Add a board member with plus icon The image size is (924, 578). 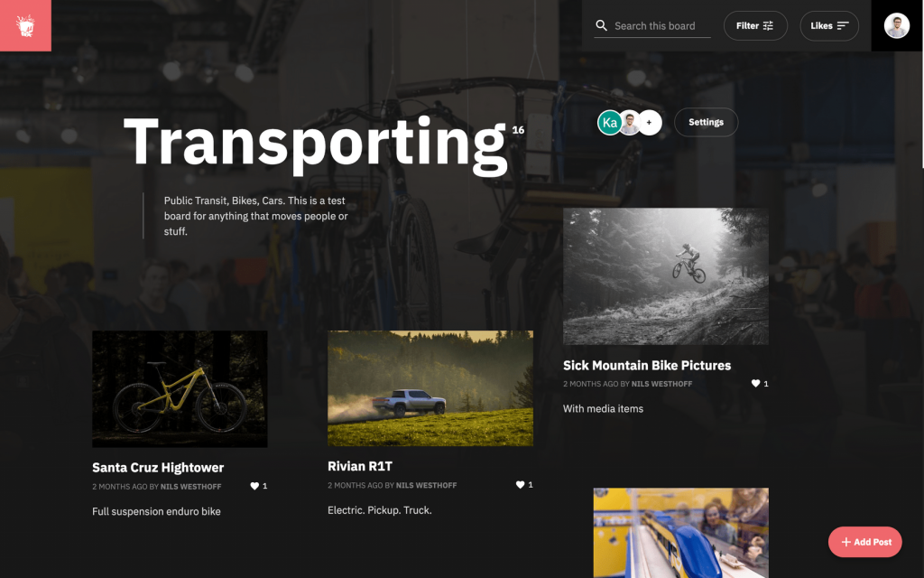[650, 122]
